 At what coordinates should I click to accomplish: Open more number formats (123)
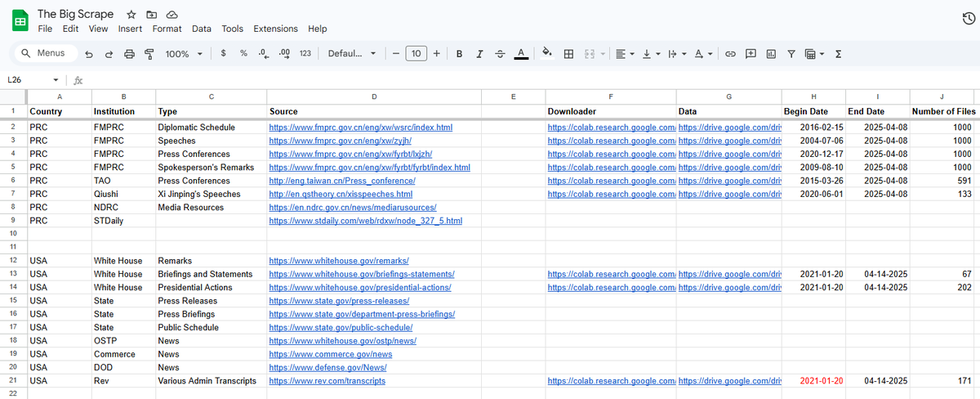tap(305, 54)
